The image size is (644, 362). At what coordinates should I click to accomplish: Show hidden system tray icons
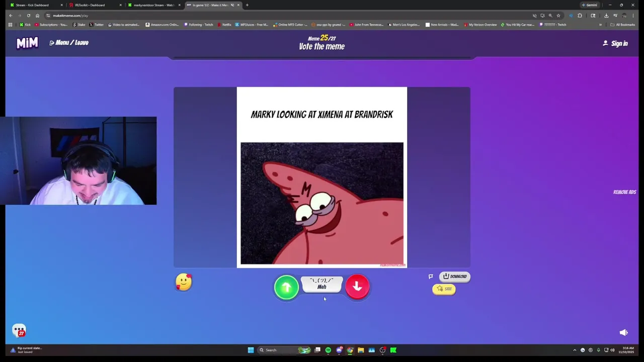pyautogui.click(x=575, y=350)
